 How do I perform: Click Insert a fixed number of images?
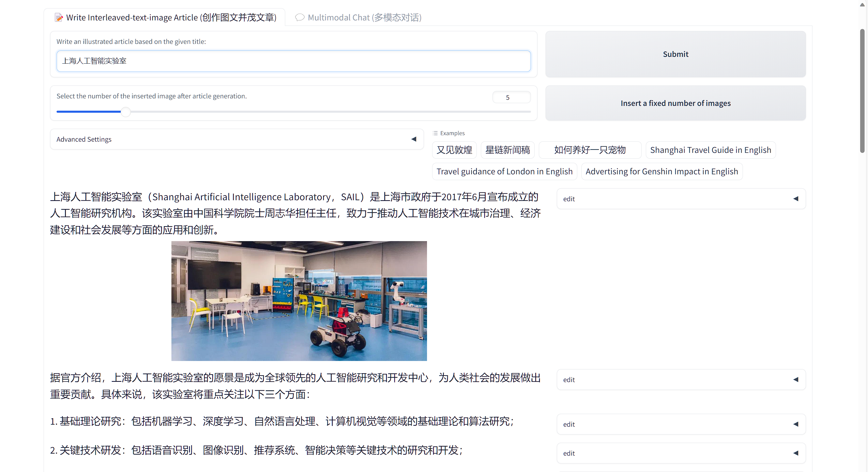[x=675, y=103]
